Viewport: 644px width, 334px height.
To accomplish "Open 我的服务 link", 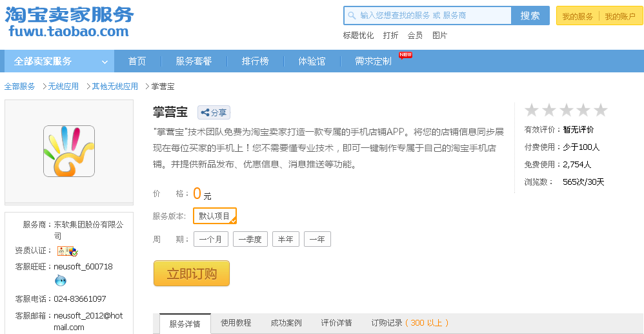I will point(578,16).
